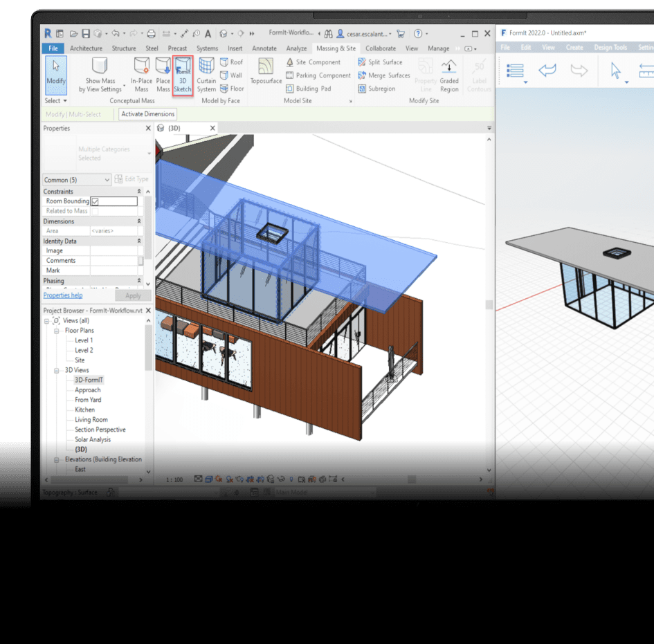This screenshot has height=644, width=654.
Task: Undo last action in Revit toolbar
Action: pyautogui.click(x=116, y=33)
